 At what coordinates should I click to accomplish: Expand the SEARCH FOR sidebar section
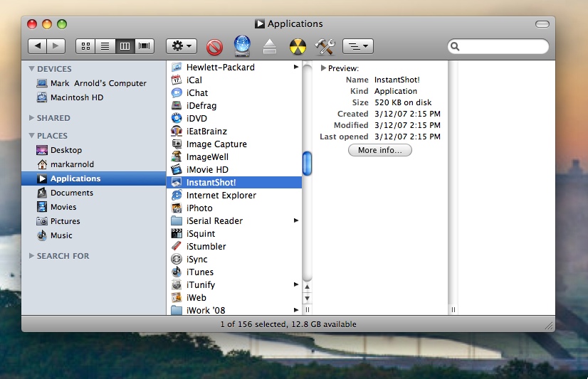point(32,256)
